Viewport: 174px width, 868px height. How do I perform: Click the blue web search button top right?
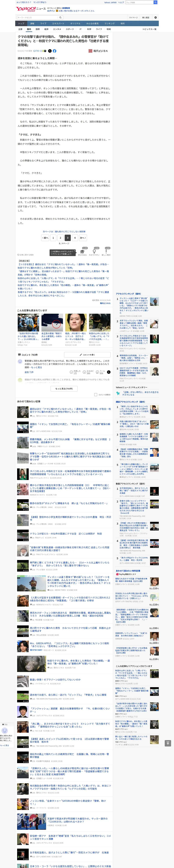155,2
